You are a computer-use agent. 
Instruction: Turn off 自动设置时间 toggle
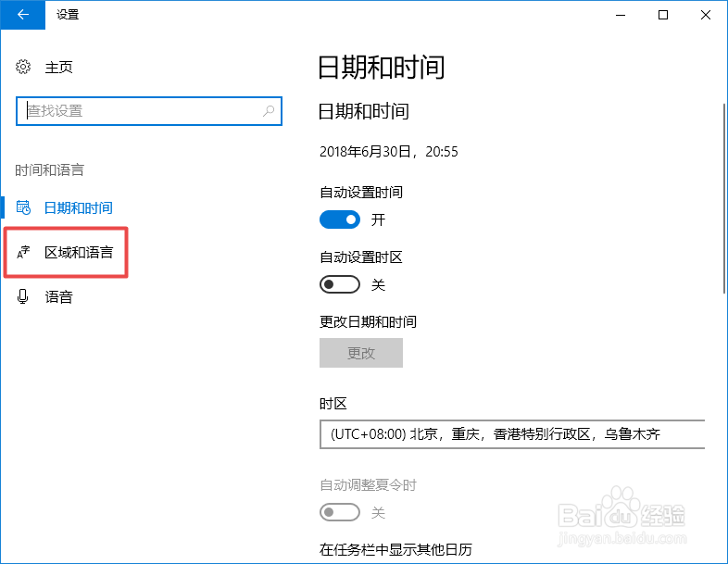(x=339, y=219)
